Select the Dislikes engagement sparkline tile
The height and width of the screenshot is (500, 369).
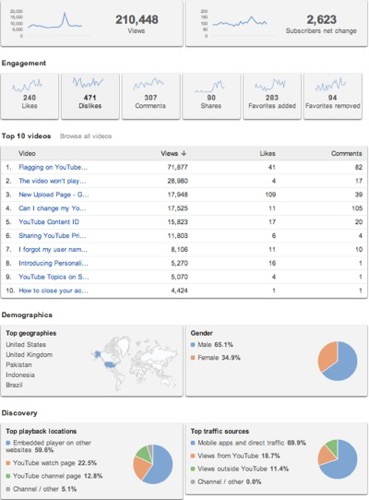pyautogui.click(x=90, y=96)
